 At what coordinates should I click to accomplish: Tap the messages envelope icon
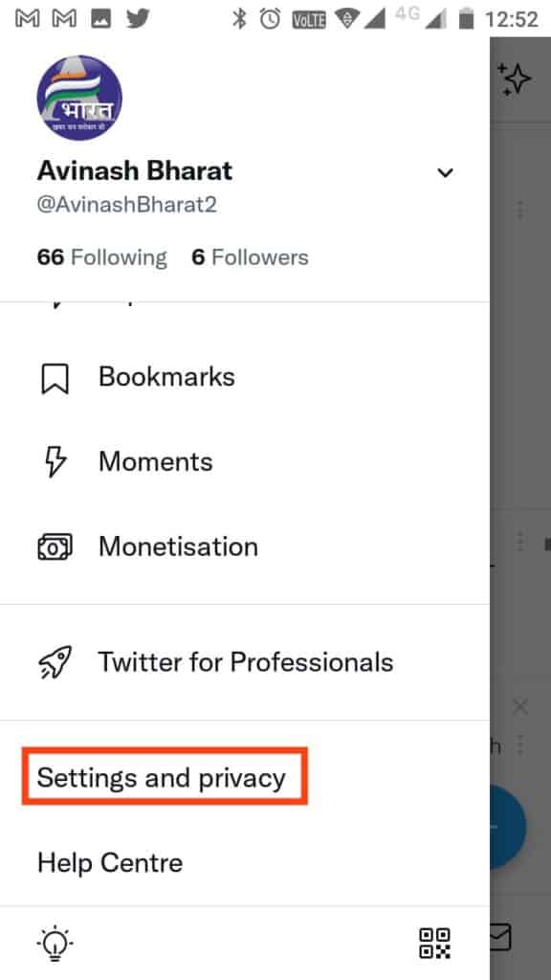point(501,938)
